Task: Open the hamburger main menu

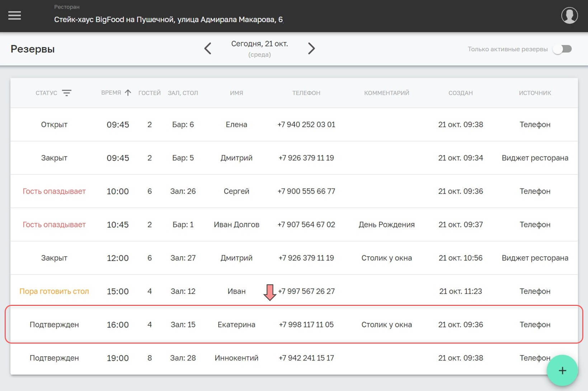Action: [x=14, y=15]
